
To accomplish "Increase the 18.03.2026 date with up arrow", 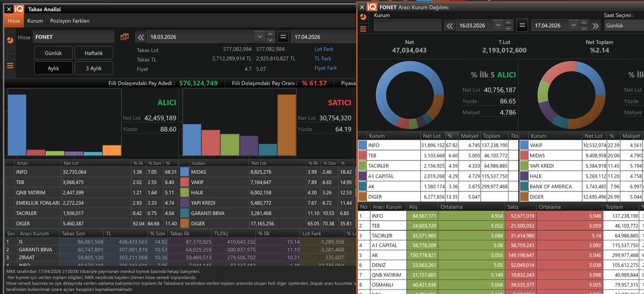I will pyautogui.click(x=271, y=34).
